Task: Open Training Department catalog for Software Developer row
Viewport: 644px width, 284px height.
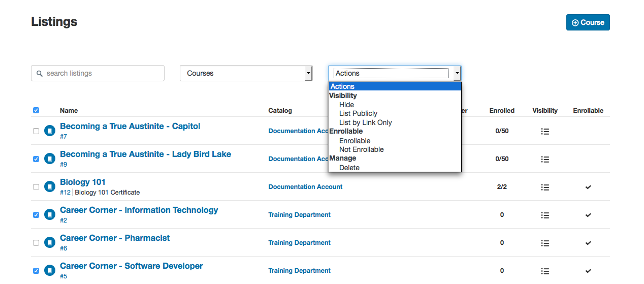Action: click(x=299, y=271)
